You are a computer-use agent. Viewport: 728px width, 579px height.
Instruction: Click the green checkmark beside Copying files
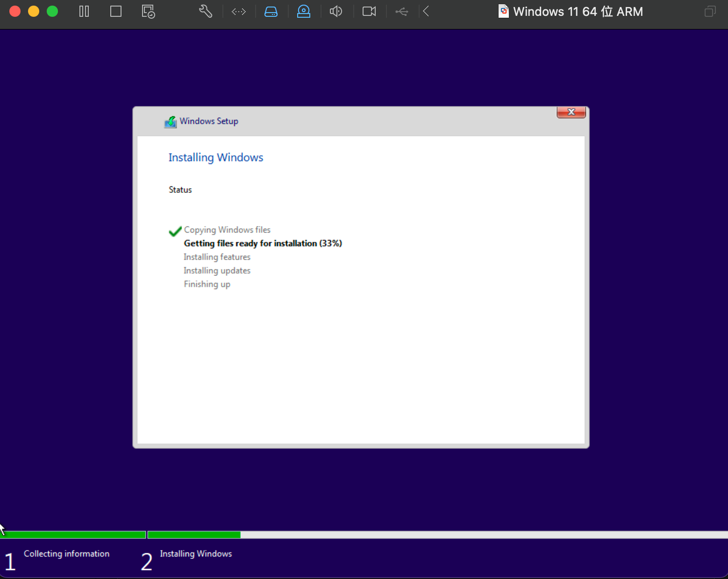pos(175,231)
